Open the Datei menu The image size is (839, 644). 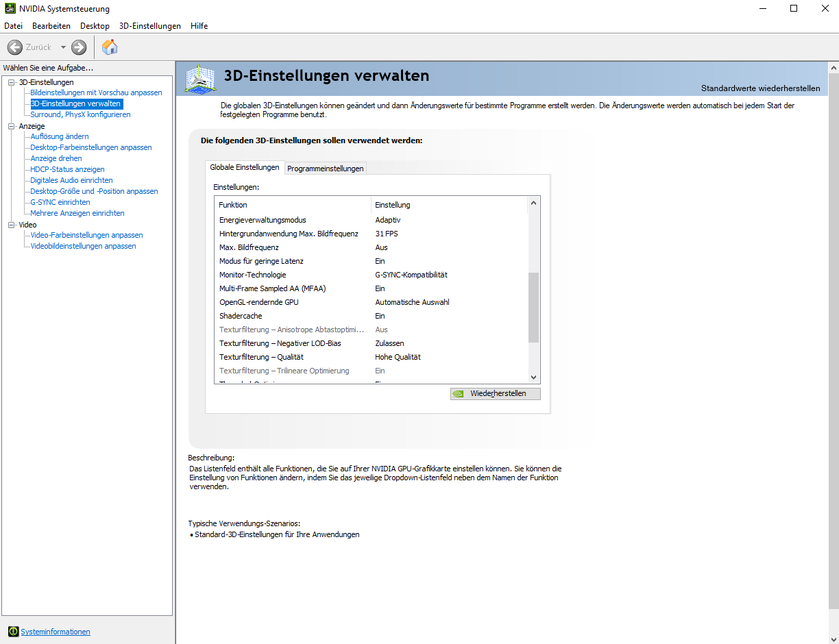tap(14, 26)
